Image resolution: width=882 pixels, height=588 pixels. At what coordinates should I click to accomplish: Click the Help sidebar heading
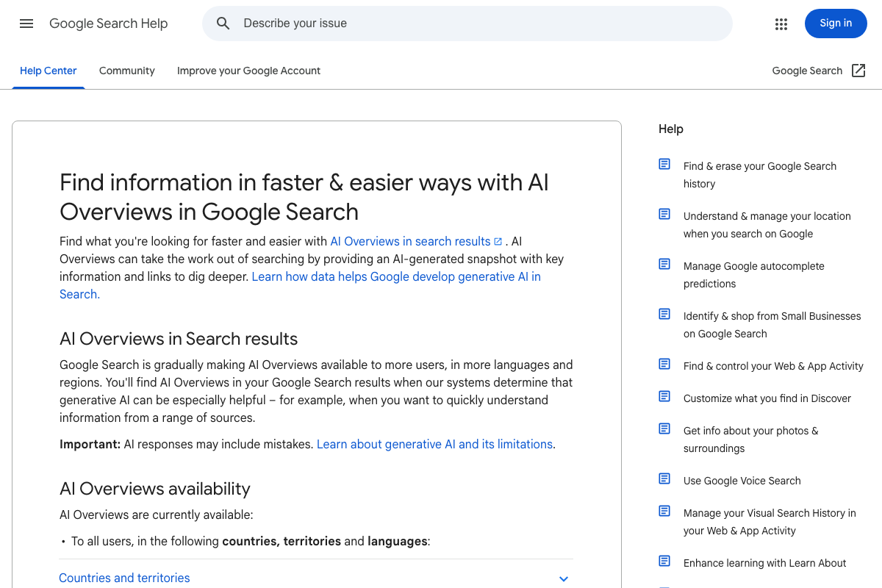(671, 129)
